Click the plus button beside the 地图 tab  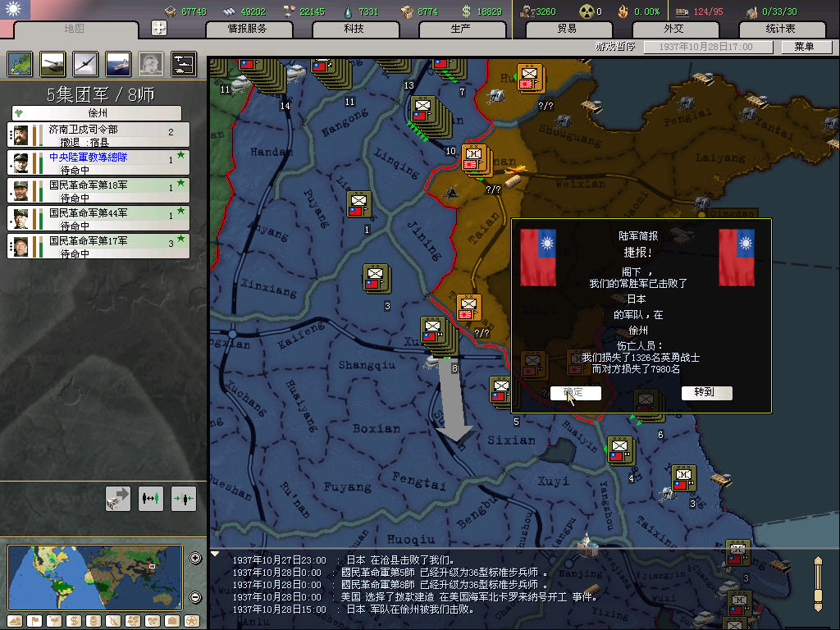[158, 28]
